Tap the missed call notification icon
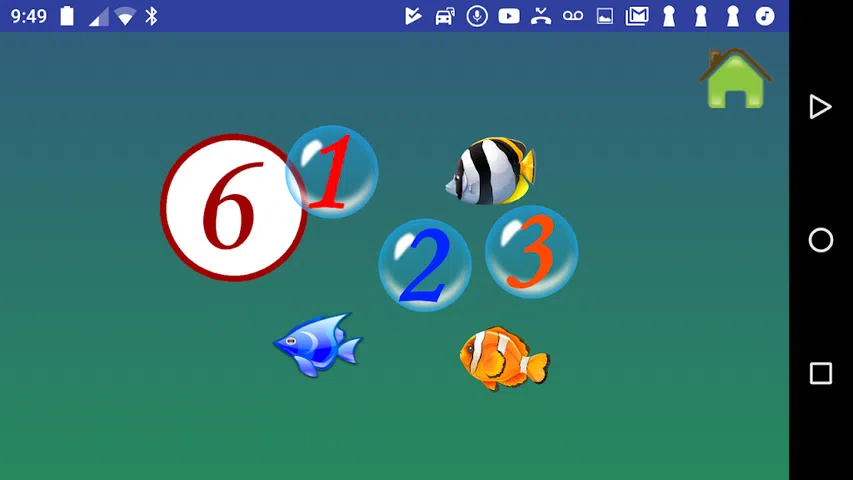The height and width of the screenshot is (480, 853). [x=541, y=16]
